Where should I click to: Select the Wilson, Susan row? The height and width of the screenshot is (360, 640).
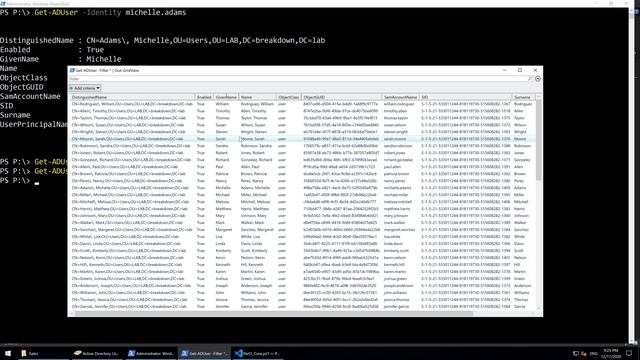pyautogui.click(x=302, y=125)
